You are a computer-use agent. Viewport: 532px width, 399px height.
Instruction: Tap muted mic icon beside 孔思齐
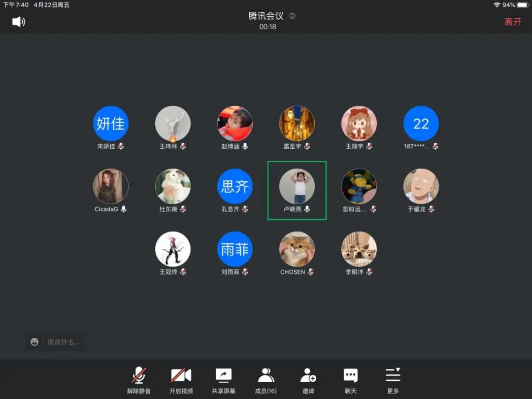(245, 209)
